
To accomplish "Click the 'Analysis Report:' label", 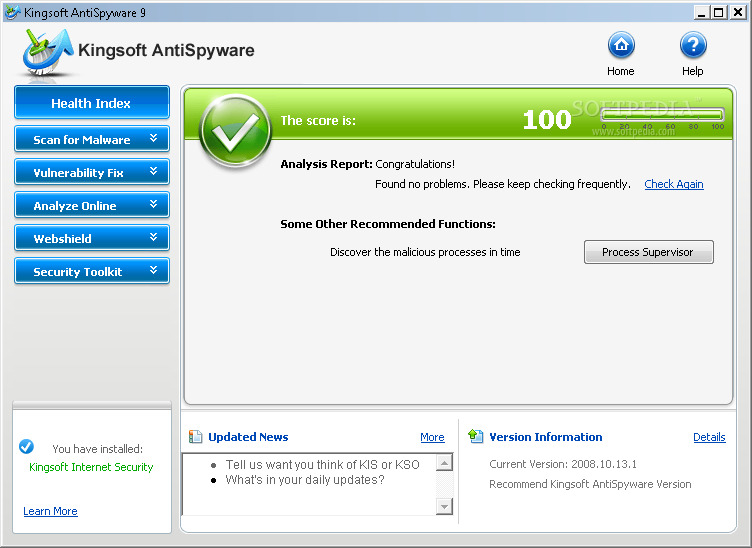I will point(326,164).
